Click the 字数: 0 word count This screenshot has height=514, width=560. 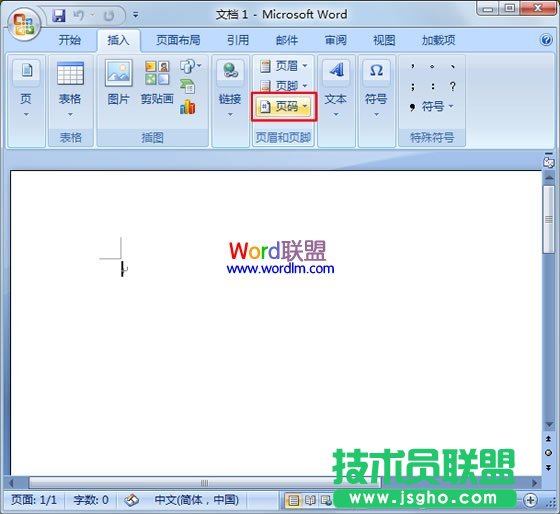point(91,500)
